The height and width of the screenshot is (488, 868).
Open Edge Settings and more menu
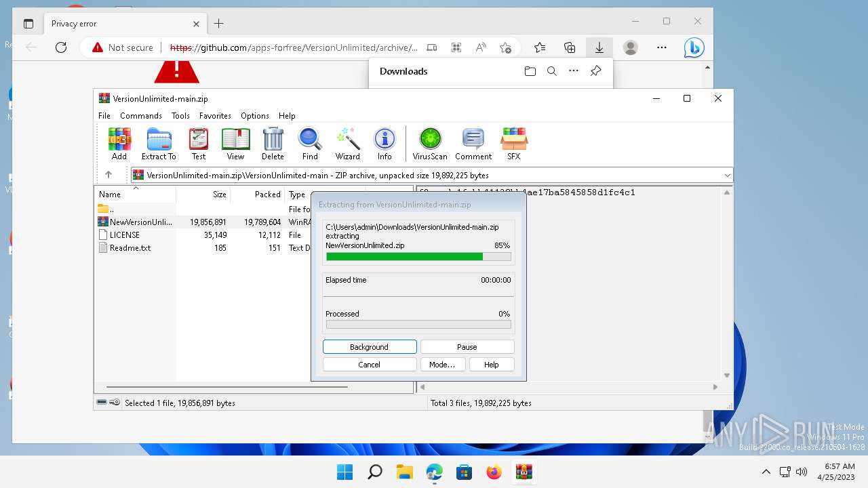point(662,47)
